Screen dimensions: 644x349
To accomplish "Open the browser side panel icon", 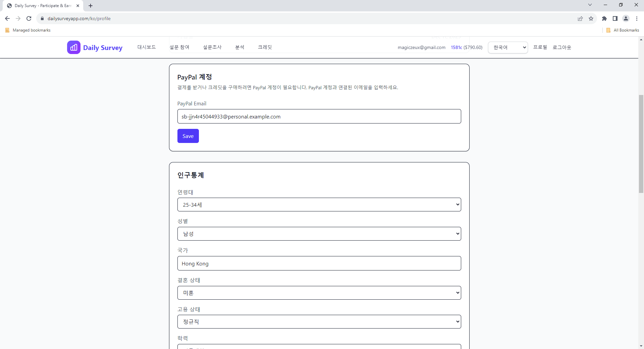I will pos(615,18).
